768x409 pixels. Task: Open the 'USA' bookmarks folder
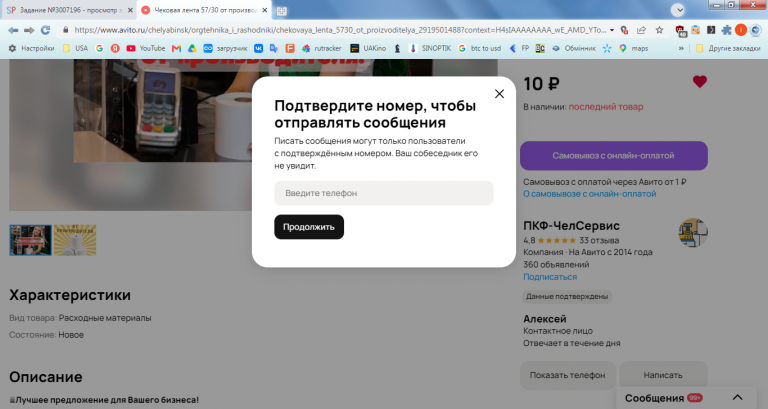pyautogui.click(x=75, y=48)
